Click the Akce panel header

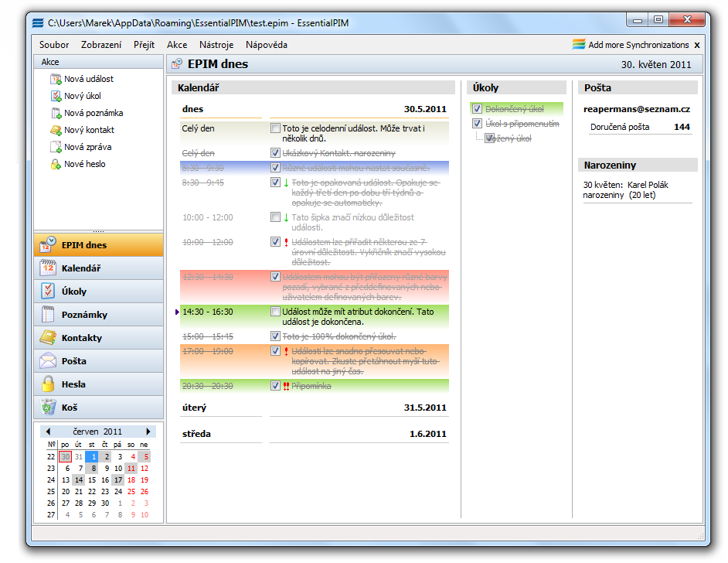point(98,62)
